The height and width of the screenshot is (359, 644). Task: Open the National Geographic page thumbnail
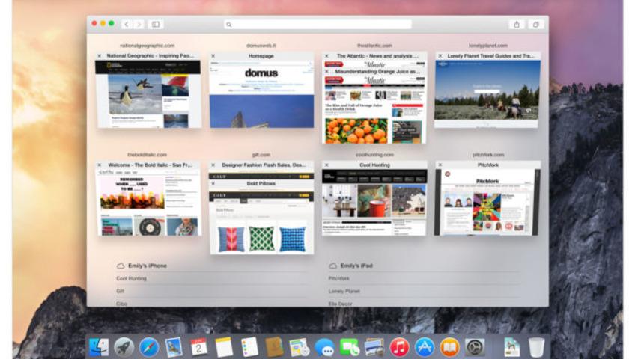click(x=148, y=94)
